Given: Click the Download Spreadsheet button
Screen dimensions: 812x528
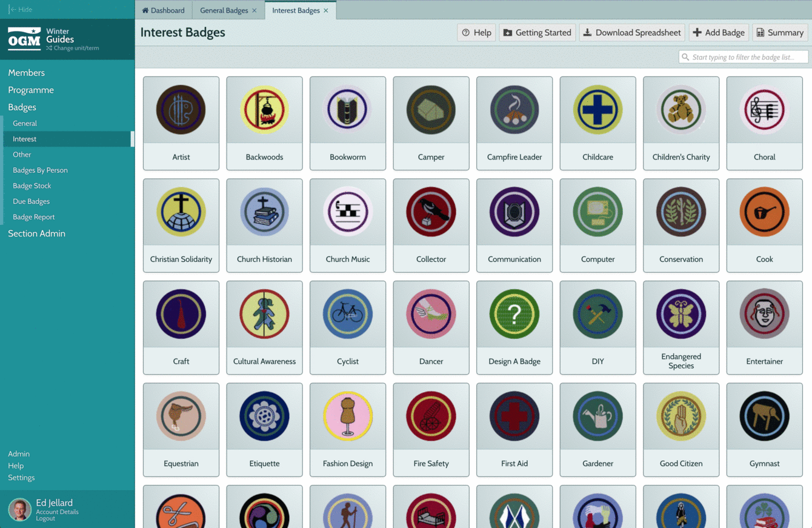Looking at the screenshot, I should (631, 33).
